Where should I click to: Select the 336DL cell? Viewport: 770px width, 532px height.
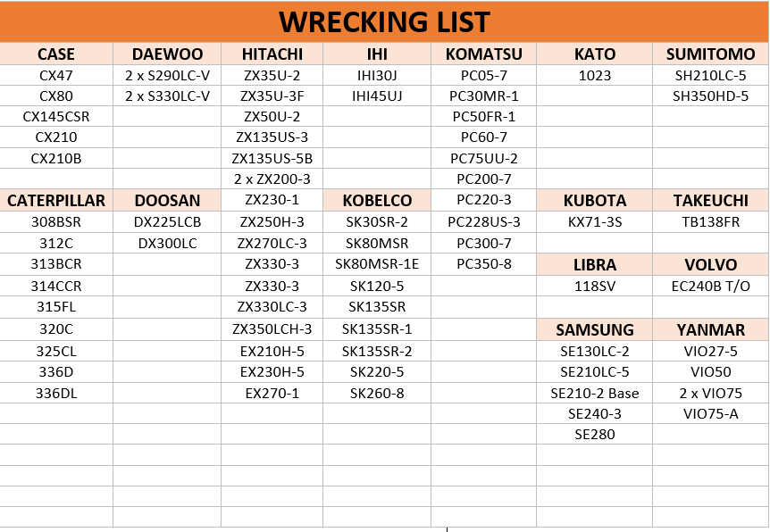56,393
